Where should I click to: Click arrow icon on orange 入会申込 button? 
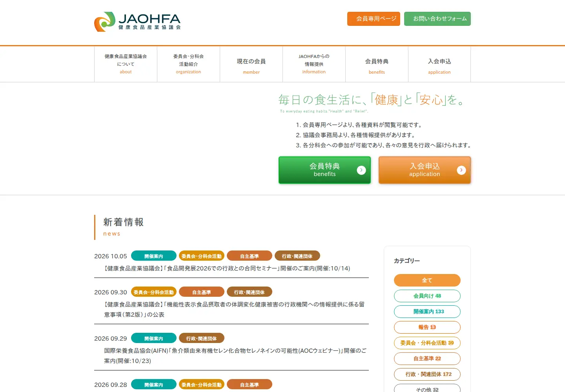pos(461,170)
